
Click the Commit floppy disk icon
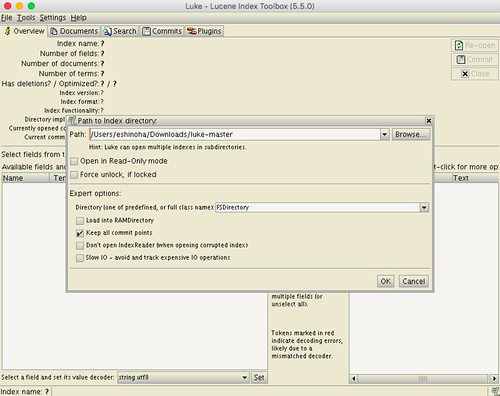pos(461,59)
